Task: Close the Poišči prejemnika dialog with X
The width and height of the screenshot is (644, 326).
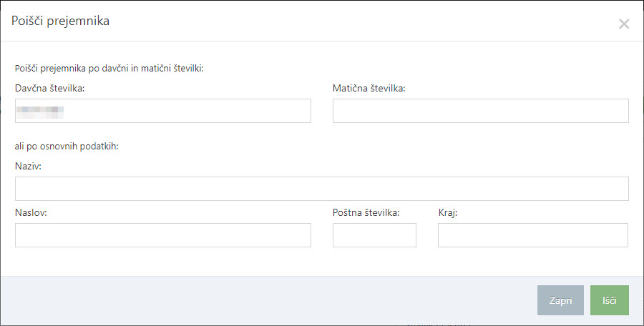Action: (x=624, y=24)
